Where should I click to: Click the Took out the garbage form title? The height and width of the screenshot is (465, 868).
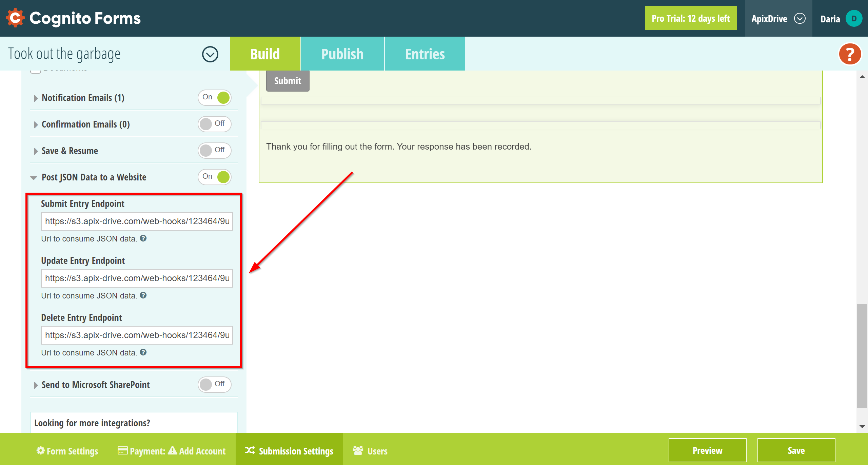pyautogui.click(x=64, y=54)
